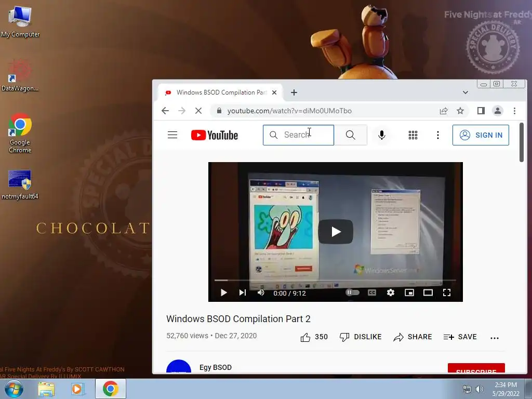Open the DataWagon desktop shortcut
Screen dimensions: 532x399
[20, 75]
